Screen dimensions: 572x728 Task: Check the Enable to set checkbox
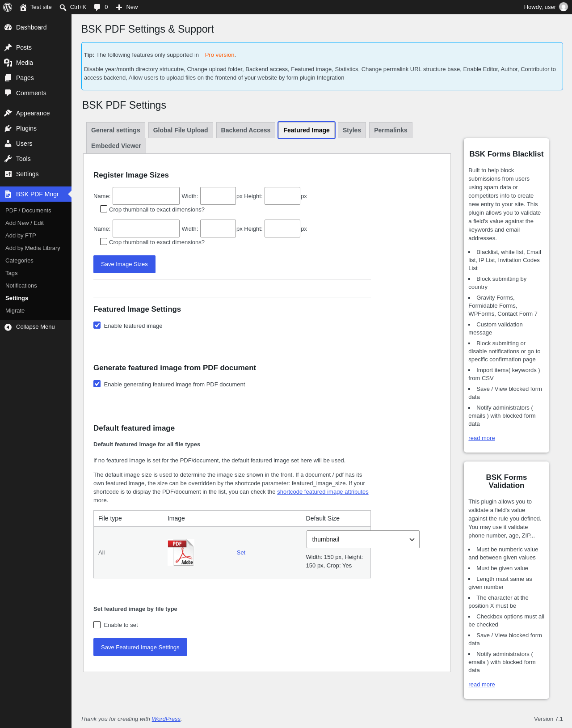point(97,625)
